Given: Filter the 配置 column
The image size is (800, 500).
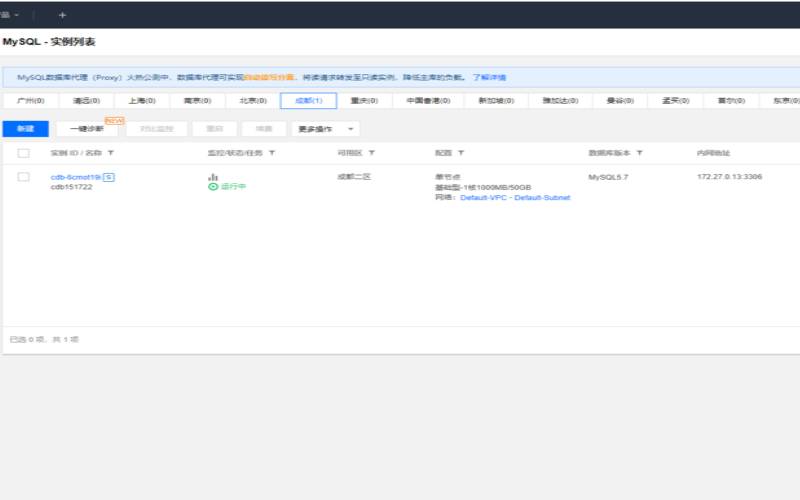Looking at the screenshot, I should pyautogui.click(x=461, y=153).
